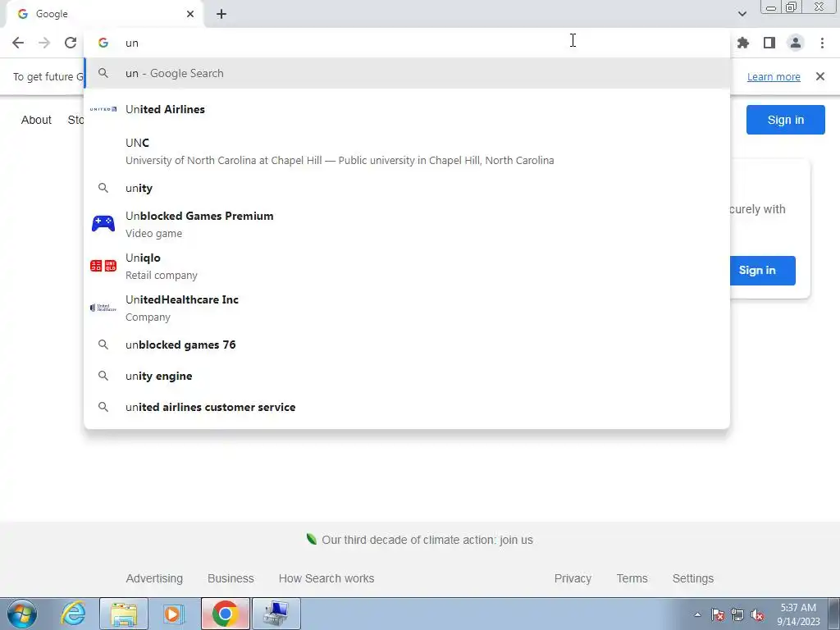This screenshot has height=630, width=840.
Task: Open the Advertising footer link
Action: pos(154,578)
